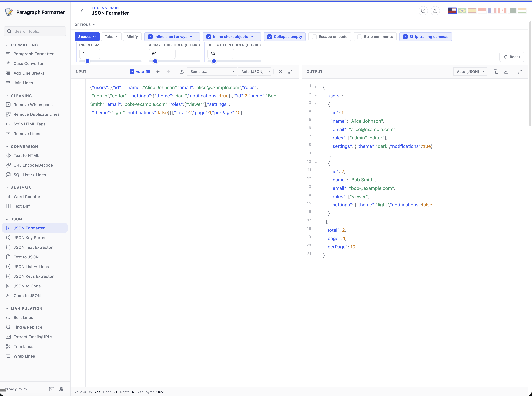532x396 pixels.
Task: Click the Search tools field
Action: pos(35,31)
